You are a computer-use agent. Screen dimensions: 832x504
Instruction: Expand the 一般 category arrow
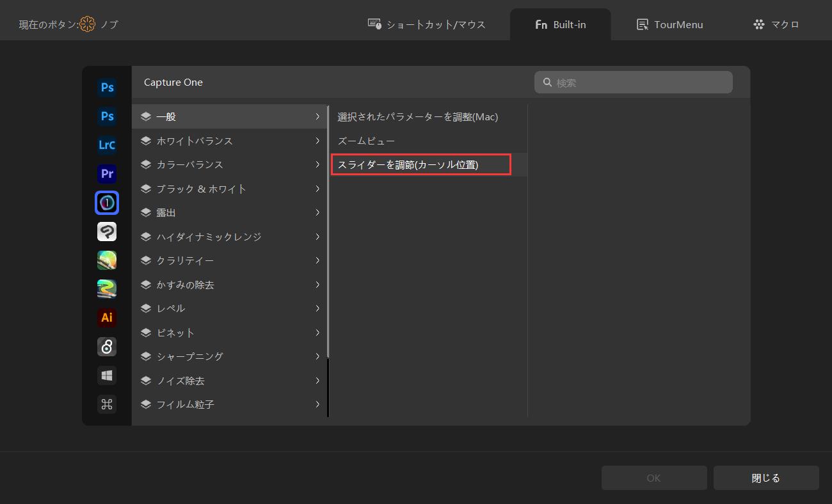click(x=317, y=116)
